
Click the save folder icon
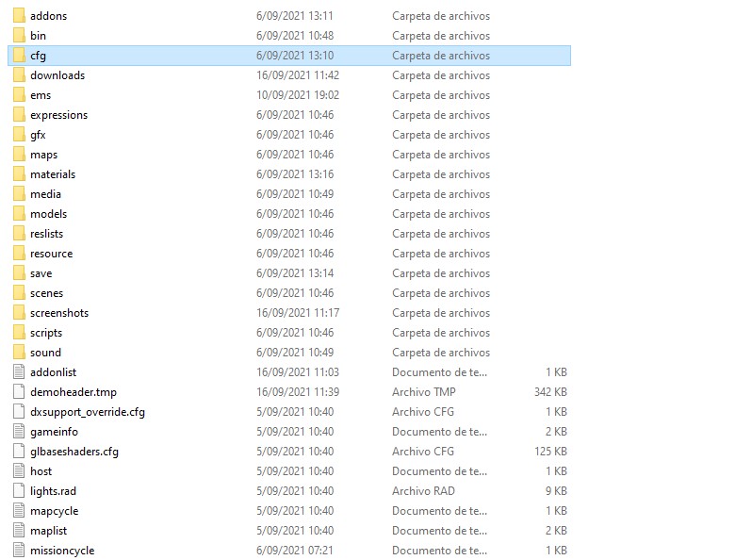tap(19, 273)
